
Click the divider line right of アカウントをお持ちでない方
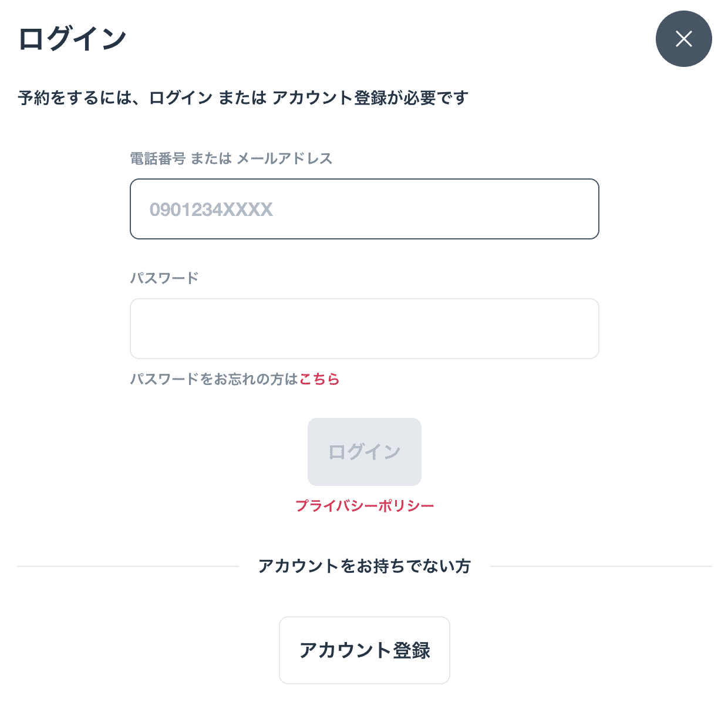(x=601, y=566)
